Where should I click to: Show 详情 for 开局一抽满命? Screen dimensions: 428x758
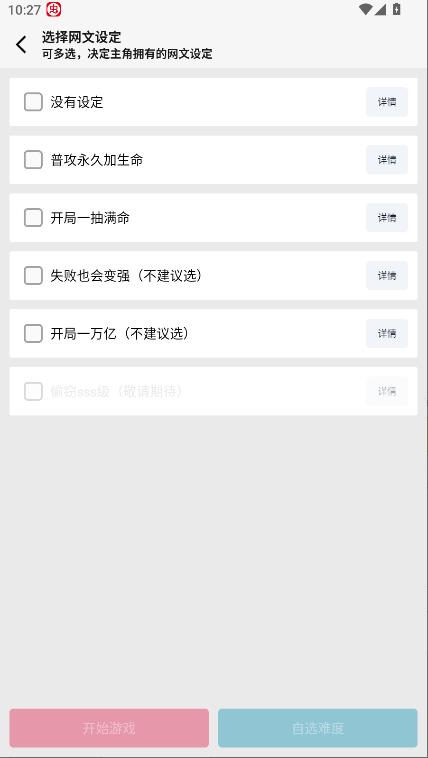[x=387, y=218]
